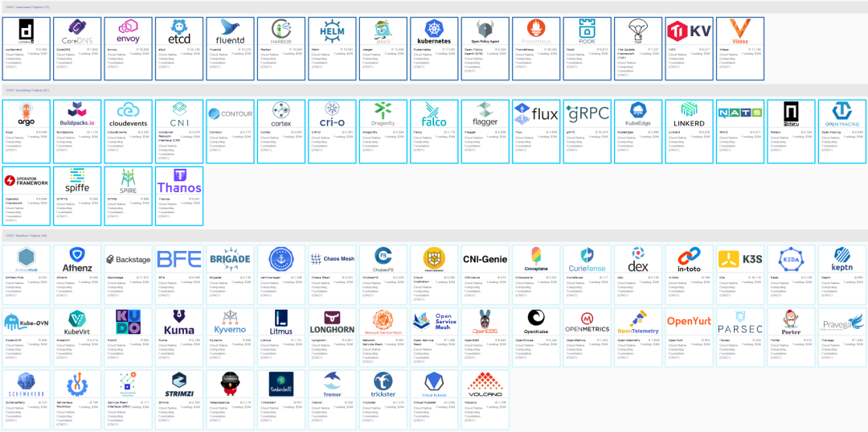Screen dimensions: 868x432
Task: Open the Artifact Hub card
Action: (x=27, y=274)
